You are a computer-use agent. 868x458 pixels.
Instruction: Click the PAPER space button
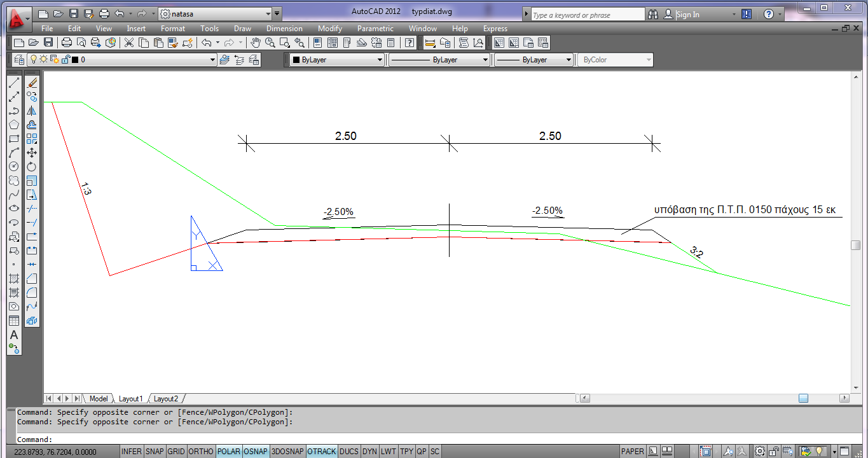pyautogui.click(x=632, y=452)
